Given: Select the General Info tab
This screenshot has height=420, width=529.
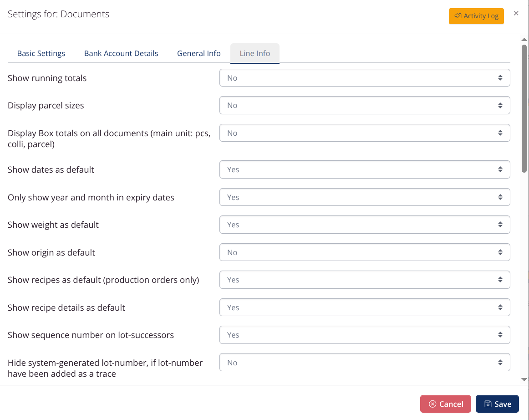Looking at the screenshot, I should point(199,53).
